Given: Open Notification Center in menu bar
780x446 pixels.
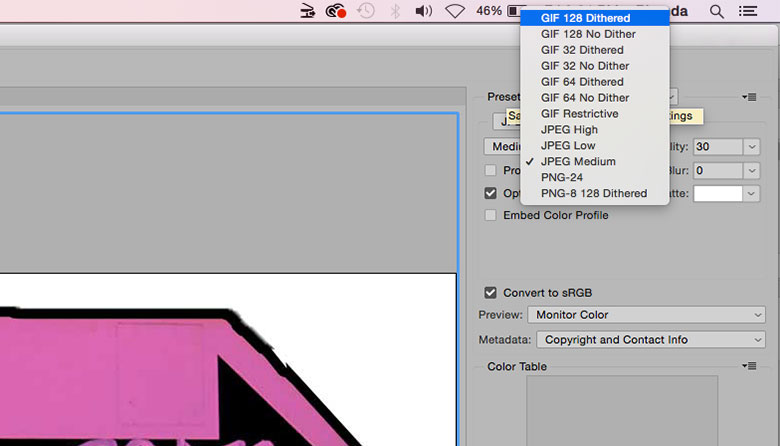Looking at the screenshot, I should point(747,11).
